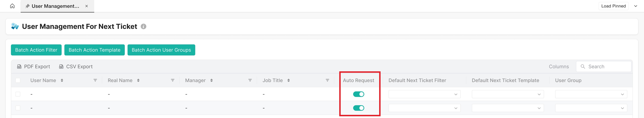Open the info tooltip next to the page title
Image resolution: width=644 pixels, height=118 pixels.
(x=144, y=27)
